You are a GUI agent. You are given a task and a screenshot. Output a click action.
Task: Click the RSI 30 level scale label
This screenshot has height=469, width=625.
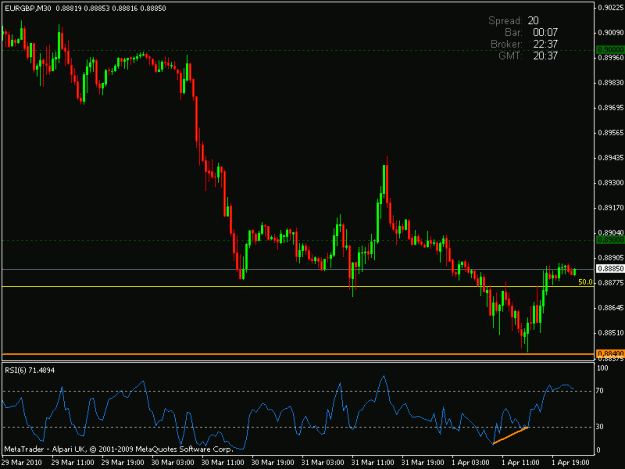tap(599, 427)
